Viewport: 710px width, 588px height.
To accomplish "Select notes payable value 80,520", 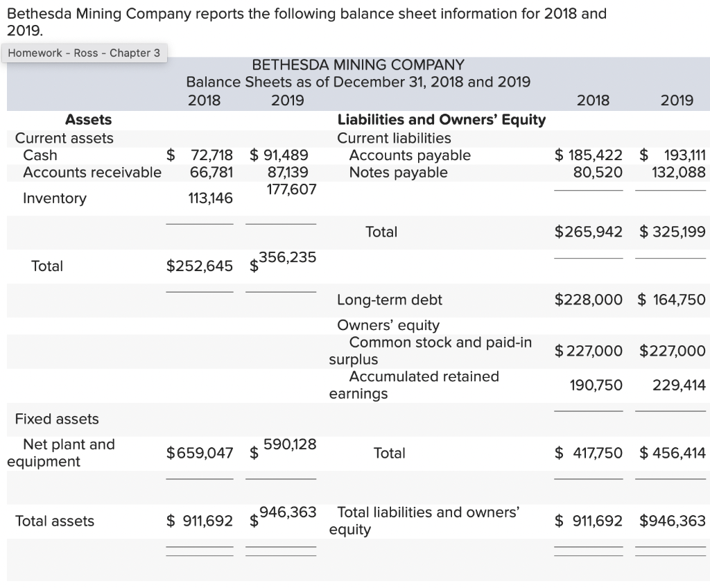I will coord(598,173).
